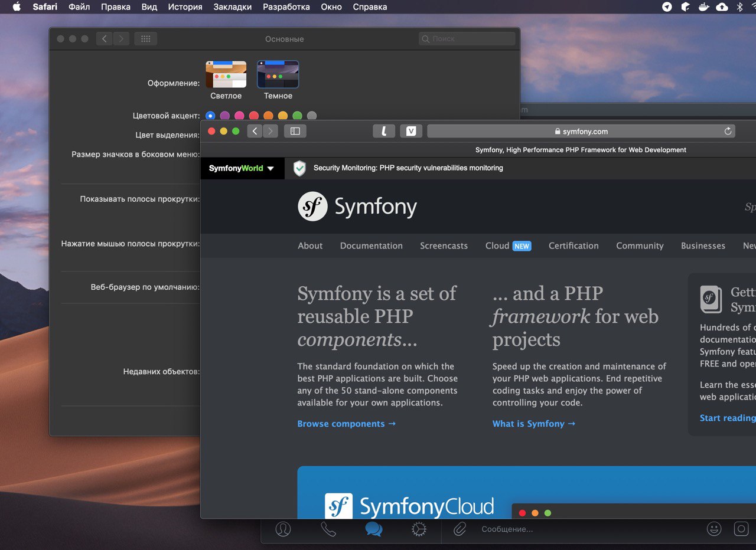The width and height of the screenshot is (756, 550).
Task: Open the Bluetooth status menu
Action: coord(740,7)
